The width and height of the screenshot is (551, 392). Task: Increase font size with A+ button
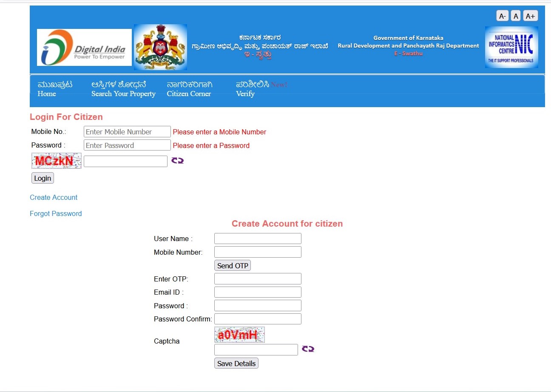click(530, 16)
